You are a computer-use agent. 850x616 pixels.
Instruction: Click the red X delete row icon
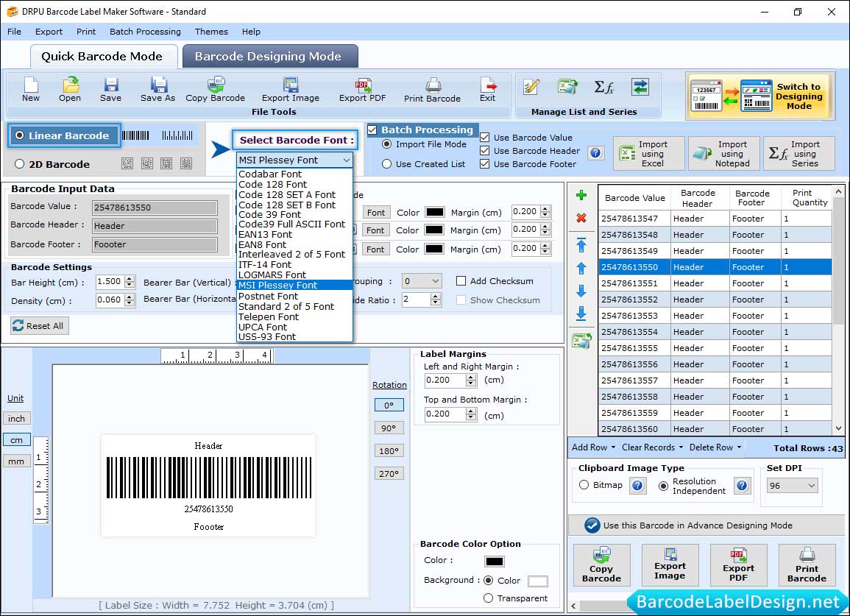[581, 218]
